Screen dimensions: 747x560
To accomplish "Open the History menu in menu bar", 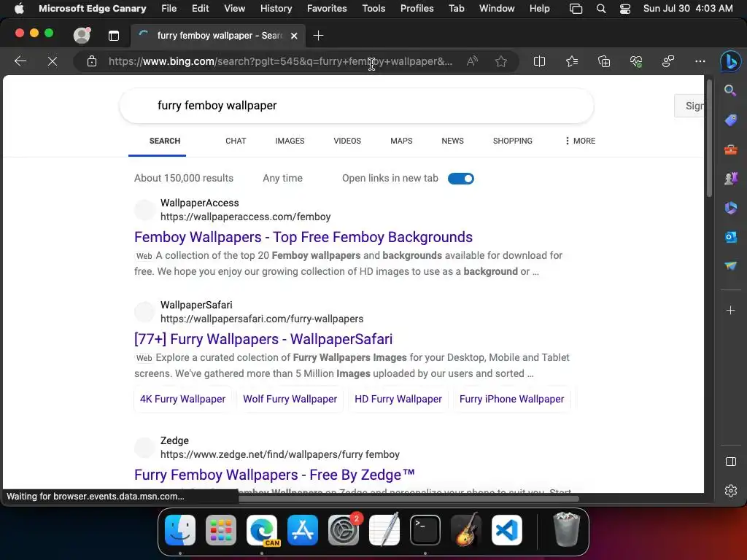I will click(276, 9).
